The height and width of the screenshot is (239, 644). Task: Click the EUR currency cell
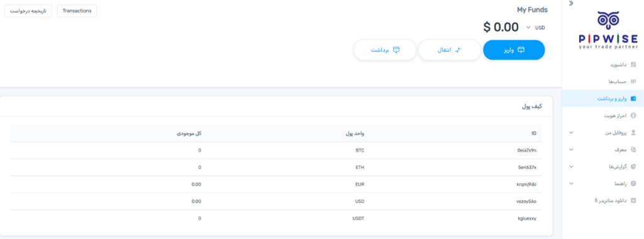pos(360,184)
